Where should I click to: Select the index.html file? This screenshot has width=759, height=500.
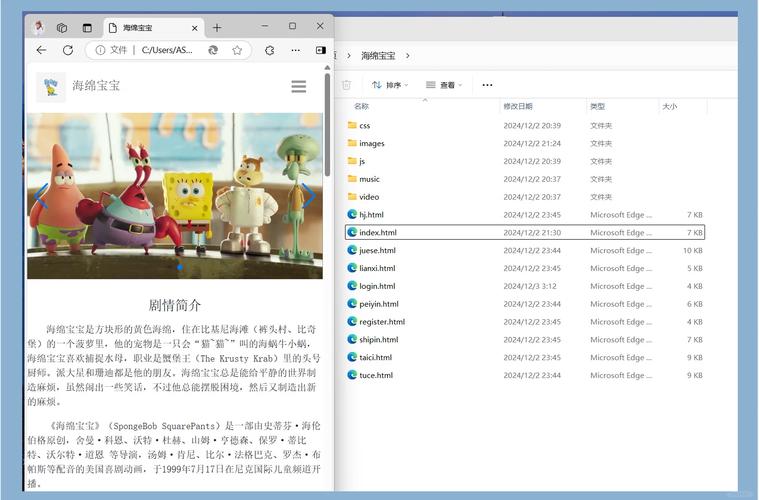pyautogui.click(x=525, y=232)
